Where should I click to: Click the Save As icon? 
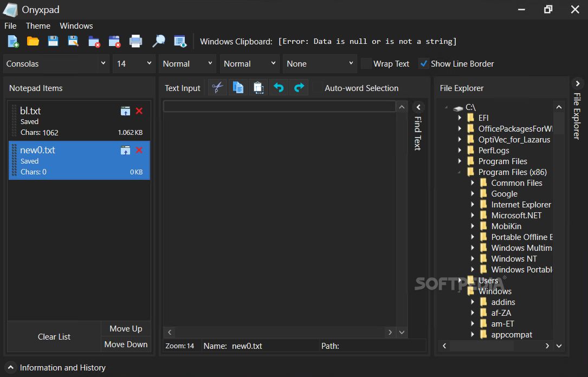point(73,41)
